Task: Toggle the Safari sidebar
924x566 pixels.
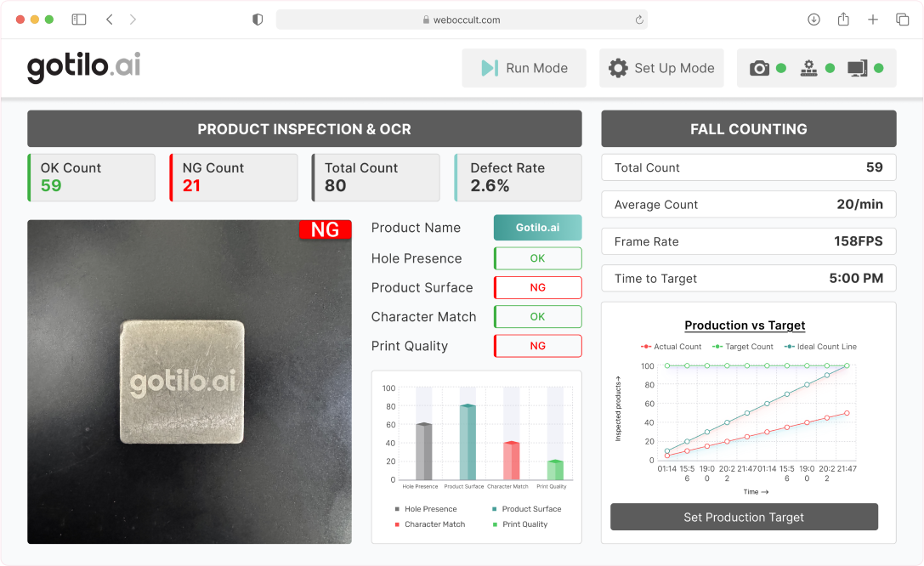Action: [x=79, y=20]
